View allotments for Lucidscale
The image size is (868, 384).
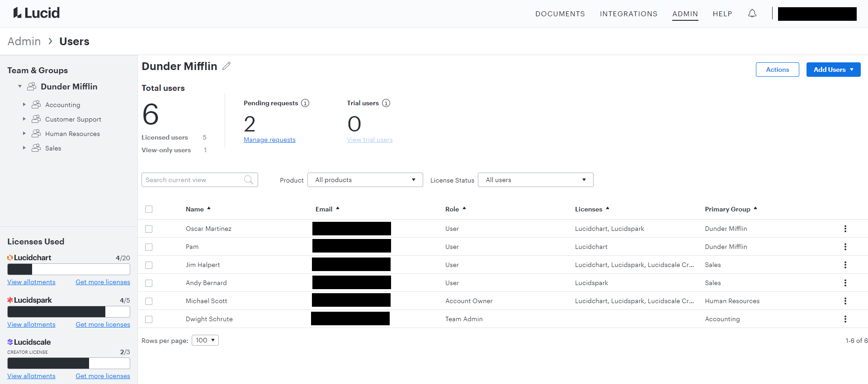coord(31,376)
